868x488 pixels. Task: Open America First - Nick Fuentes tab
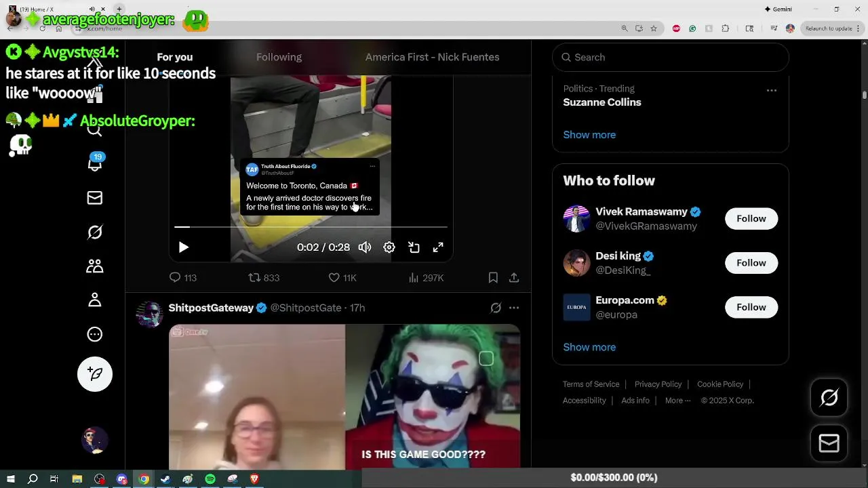432,57
